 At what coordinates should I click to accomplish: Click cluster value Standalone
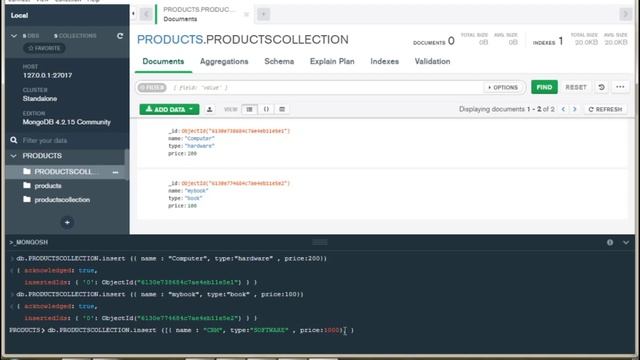(40, 99)
